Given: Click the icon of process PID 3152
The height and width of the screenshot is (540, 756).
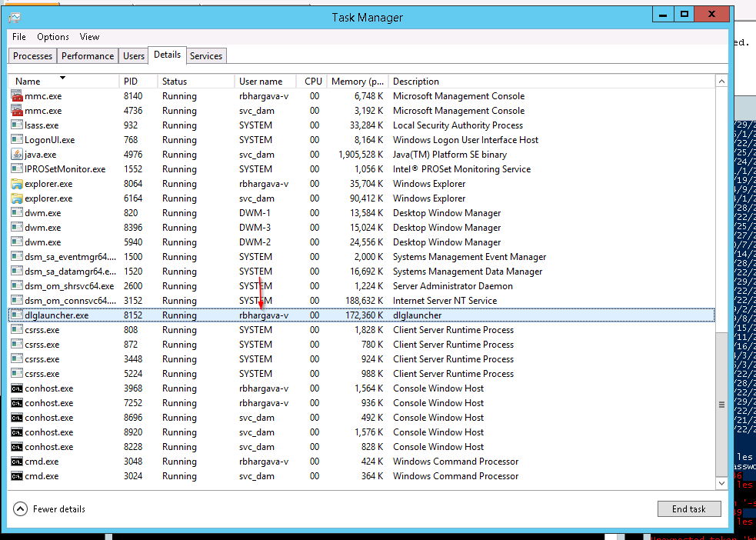Looking at the screenshot, I should pos(17,300).
